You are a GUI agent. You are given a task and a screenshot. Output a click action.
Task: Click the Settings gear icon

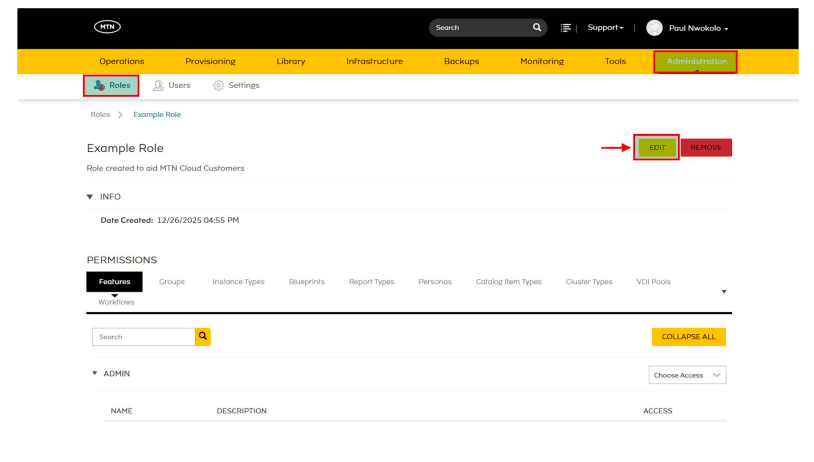(x=219, y=85)
